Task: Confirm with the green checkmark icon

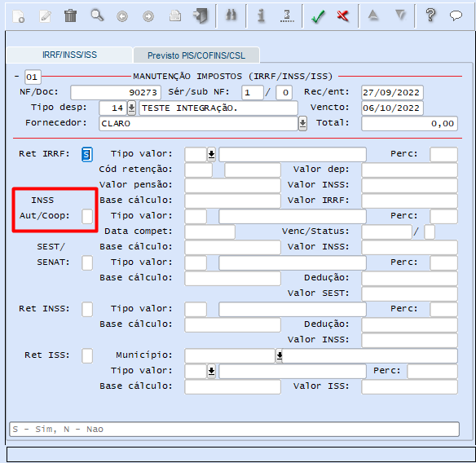Action: pos(318,16)
